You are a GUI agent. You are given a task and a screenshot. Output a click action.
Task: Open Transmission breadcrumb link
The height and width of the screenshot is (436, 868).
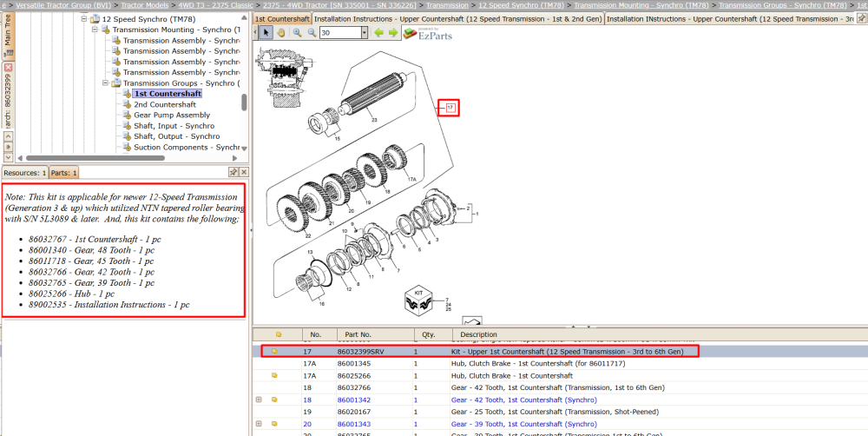tap(447, 5)
